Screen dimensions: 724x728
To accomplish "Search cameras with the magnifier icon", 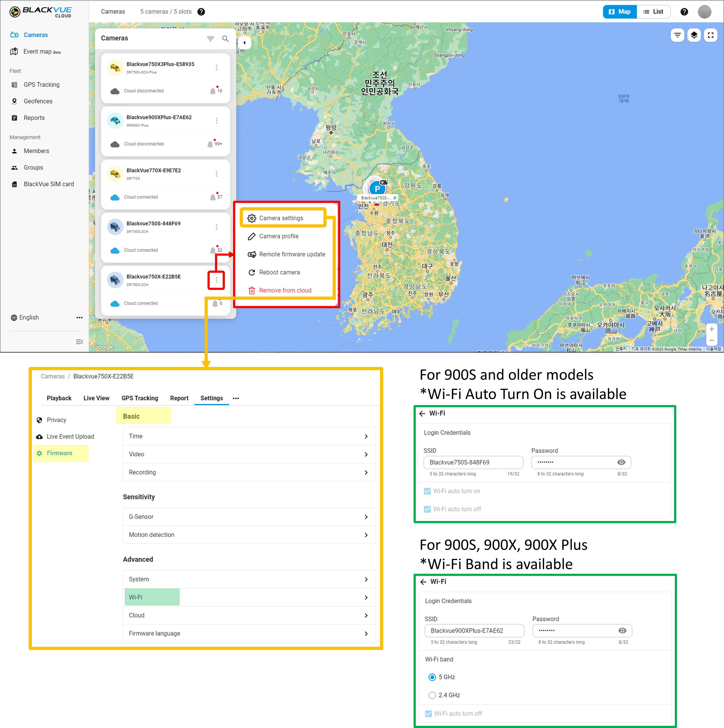I will click(x=225, y=38).
